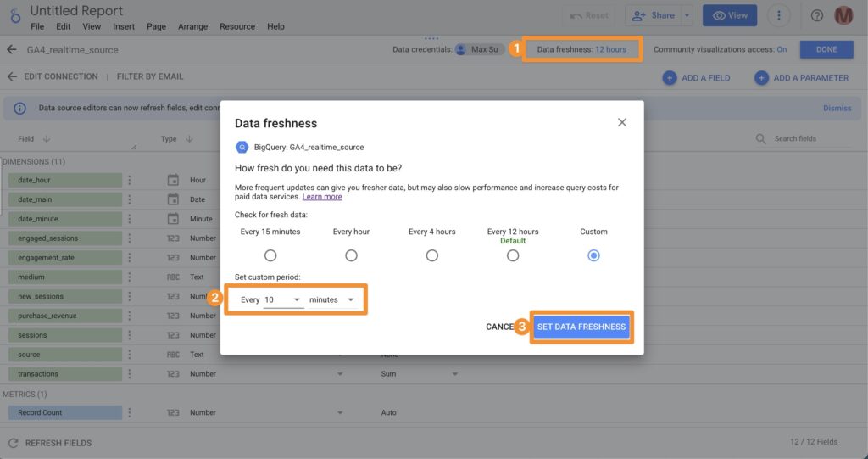Open the Insert menu
Viewport: 868px width, 459px height.
(124, 26)
